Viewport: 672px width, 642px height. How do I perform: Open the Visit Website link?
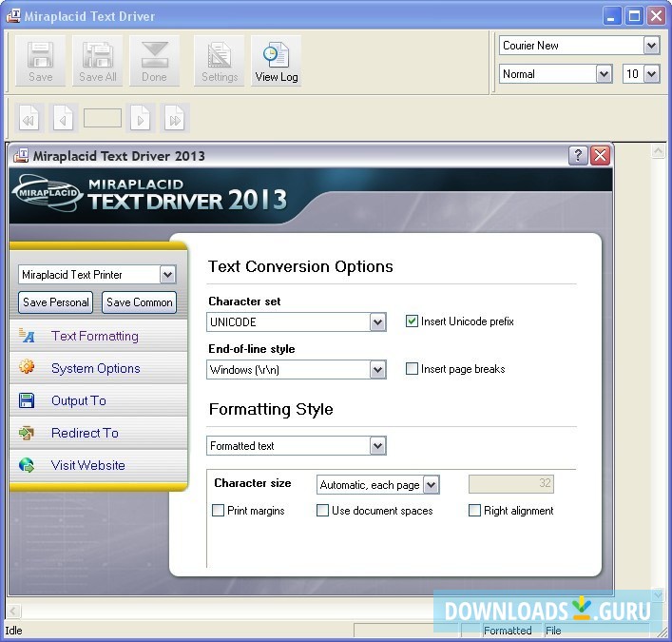[87, 465]
